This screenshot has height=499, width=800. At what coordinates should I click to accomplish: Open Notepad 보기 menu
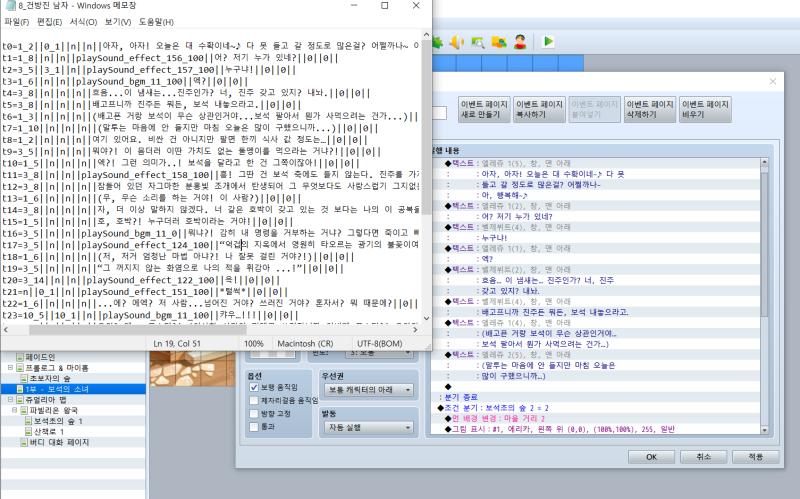[x=117, y=22]
